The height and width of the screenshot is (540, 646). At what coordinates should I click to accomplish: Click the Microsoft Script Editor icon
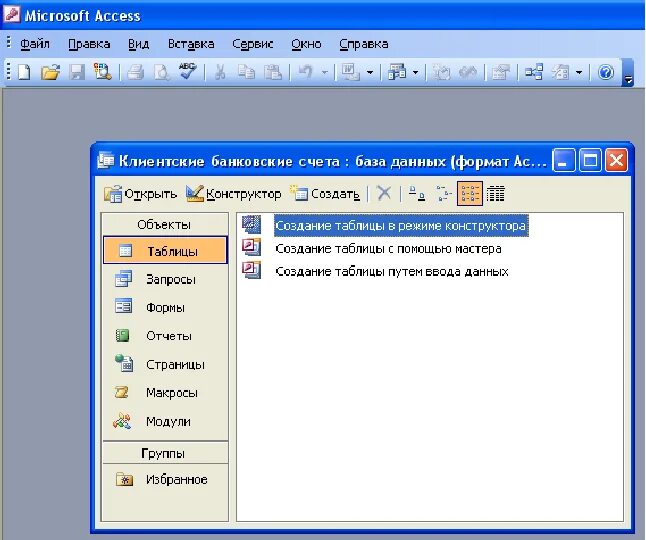click(468, 72)
